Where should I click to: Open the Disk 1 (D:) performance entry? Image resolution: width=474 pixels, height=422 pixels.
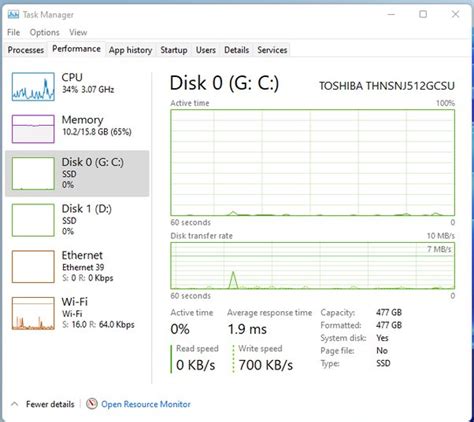pyautogui.click(x=77, y=220)
